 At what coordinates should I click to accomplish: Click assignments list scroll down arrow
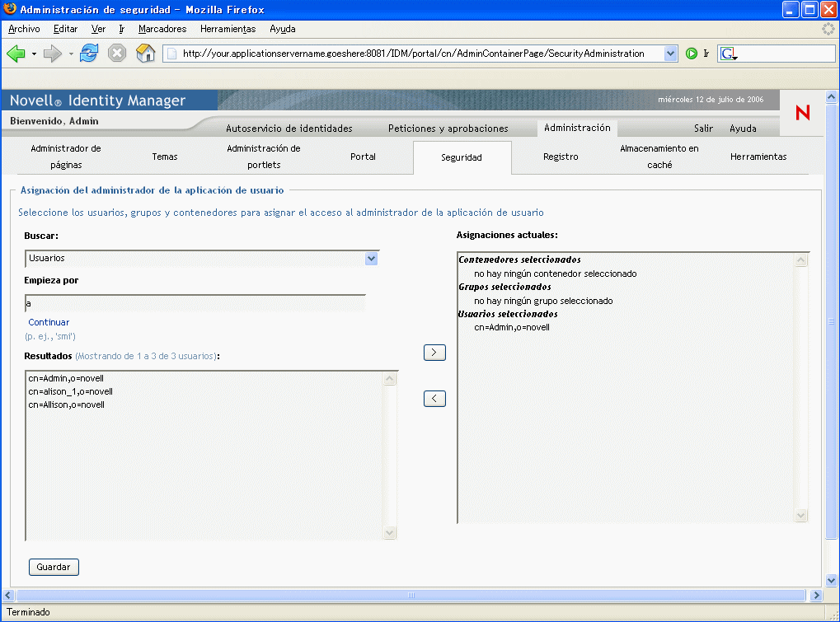801,516
